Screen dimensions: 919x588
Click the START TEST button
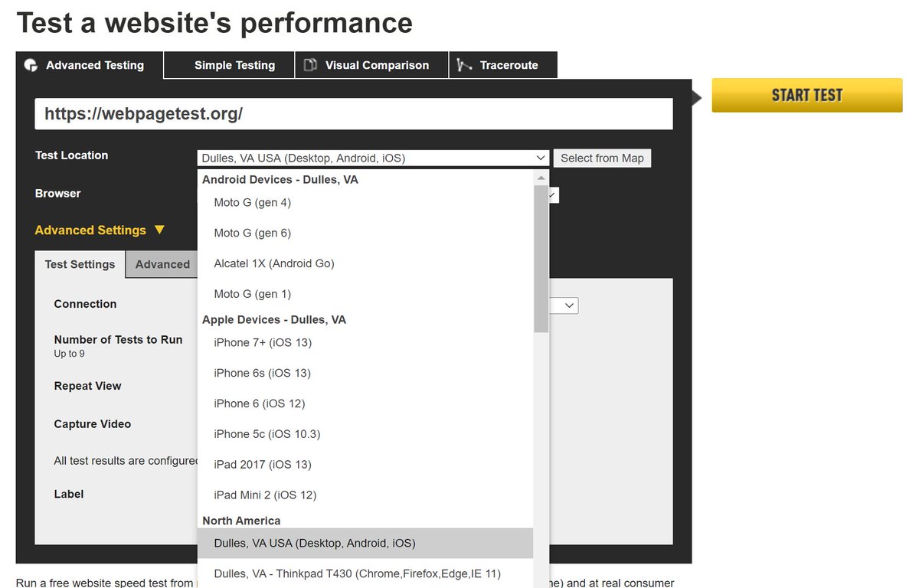tap(807, 95)
